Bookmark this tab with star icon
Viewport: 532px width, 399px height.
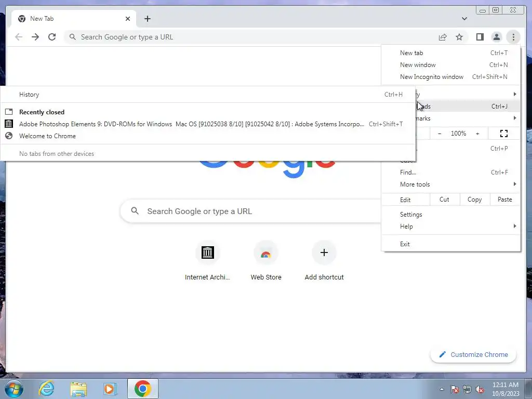click(459, 37)
